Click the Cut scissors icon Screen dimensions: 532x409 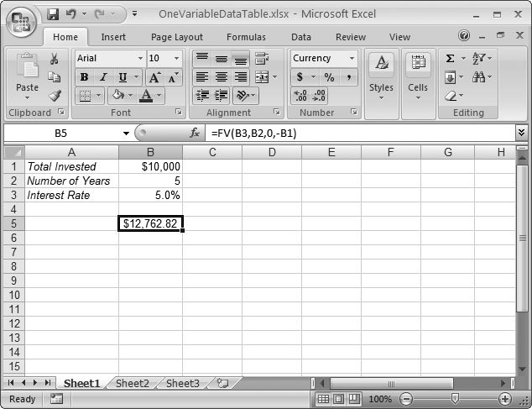[x=55, y=59]
